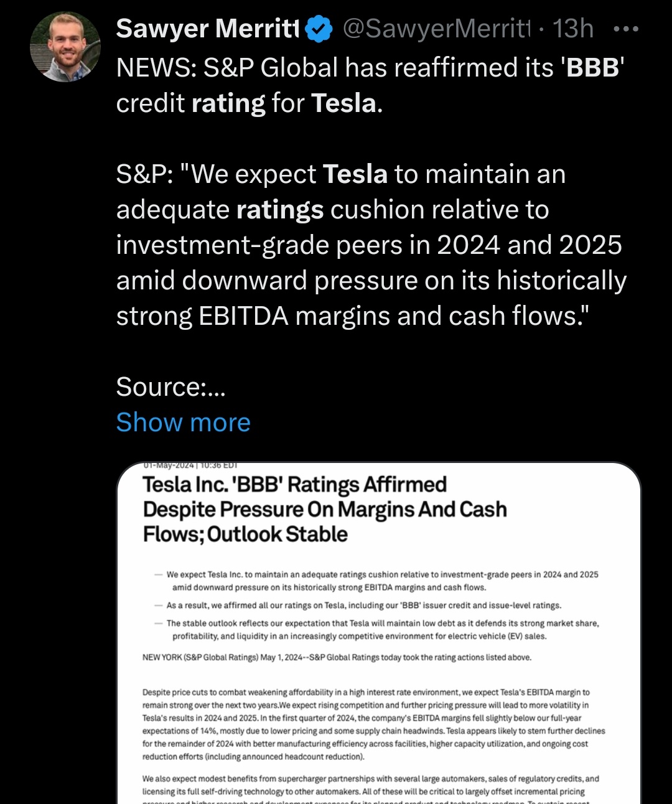Click the first bullet about ratings cushion
Viewport: 672px width, 804px height.
(x=382, y=581)
